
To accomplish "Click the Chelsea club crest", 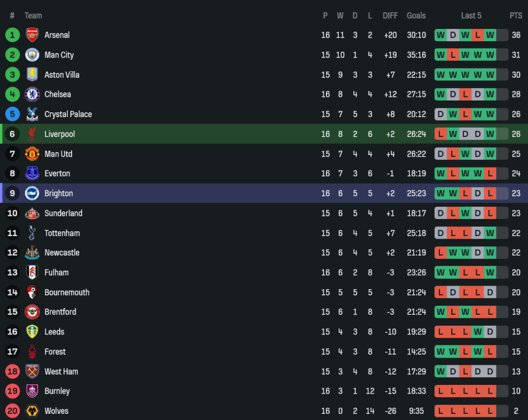I will pos(32,94).
